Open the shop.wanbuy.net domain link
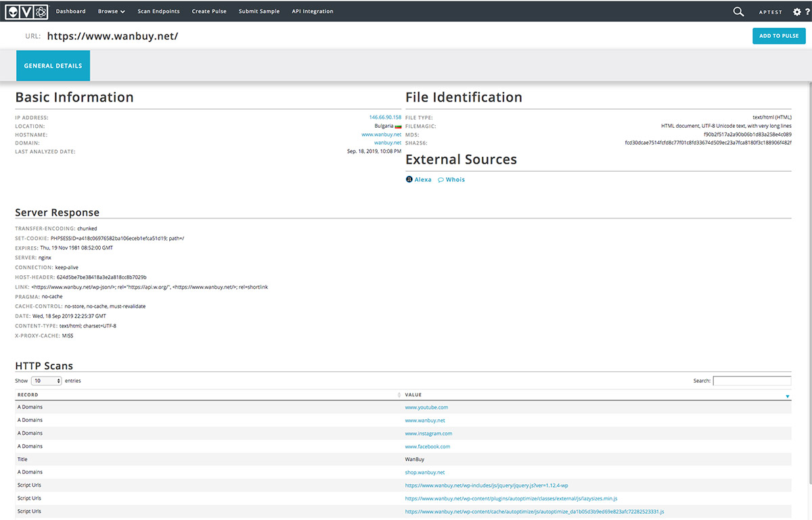Image resolution: width=812 pixels, height=520 pixels. click(x=425, y=473)
